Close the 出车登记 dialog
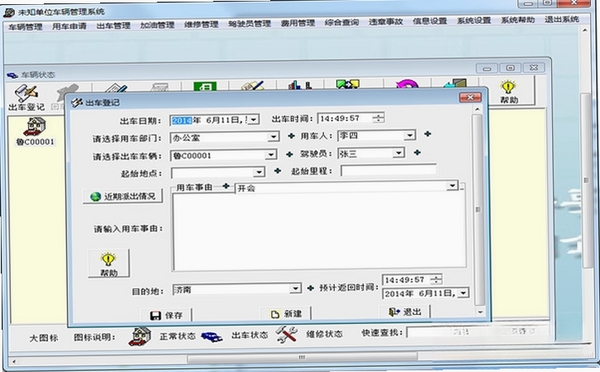This screenshot has width=600, height=372. pos(470,98)
